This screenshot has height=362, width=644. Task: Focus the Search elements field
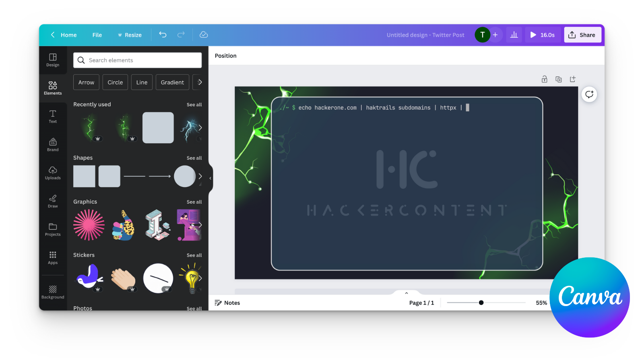tap(137, 60)
